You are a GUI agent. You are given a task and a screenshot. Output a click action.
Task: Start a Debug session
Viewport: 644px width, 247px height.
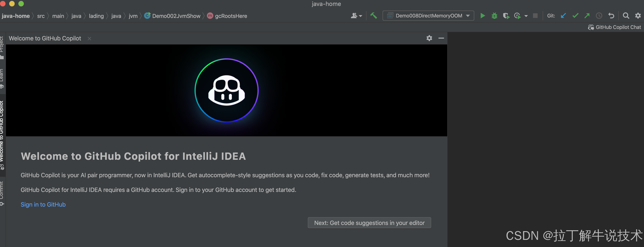point(494,16)
